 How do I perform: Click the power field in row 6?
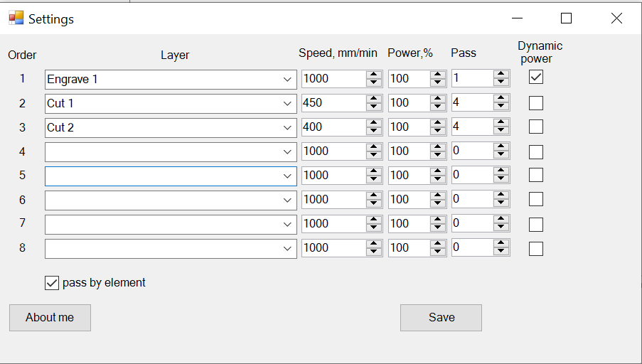408,200
